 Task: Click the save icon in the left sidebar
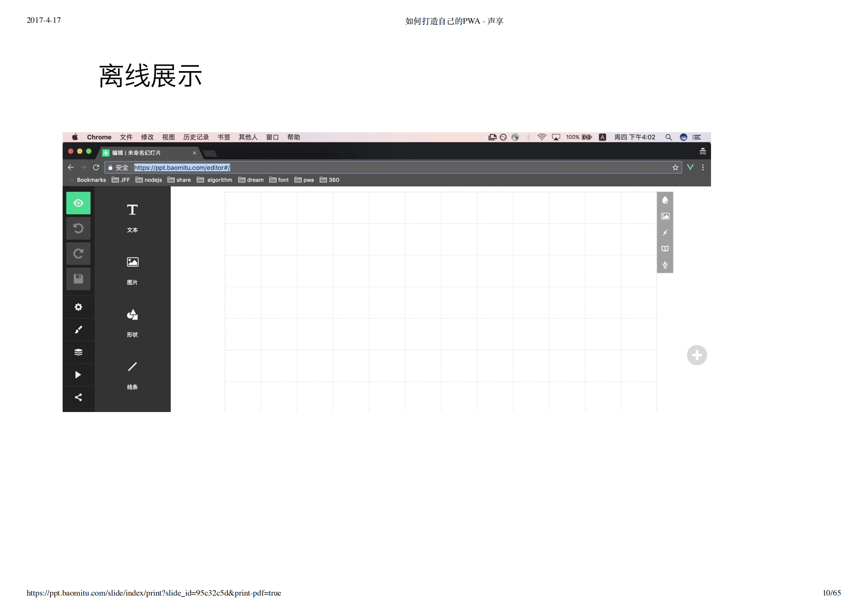coord(78,279)
